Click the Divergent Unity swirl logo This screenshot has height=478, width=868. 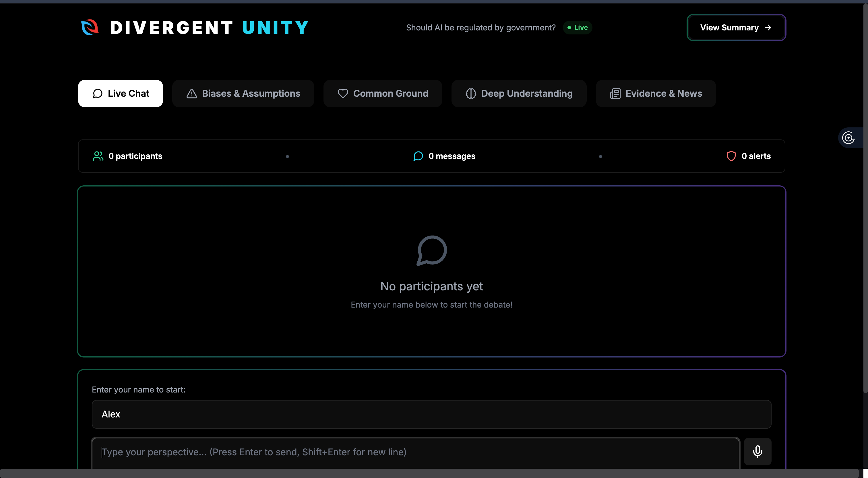point(90,27)
